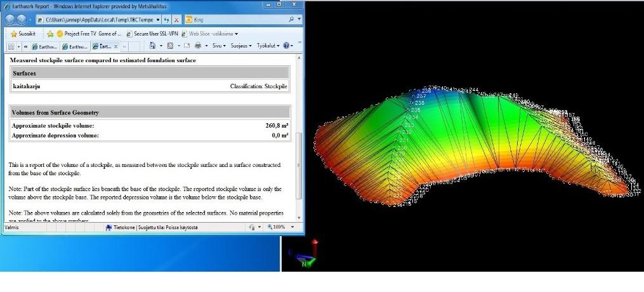Click the 0,0 m³ depression volume value
The height and width of the screenshot is (292, 644).
pos(280,135)
